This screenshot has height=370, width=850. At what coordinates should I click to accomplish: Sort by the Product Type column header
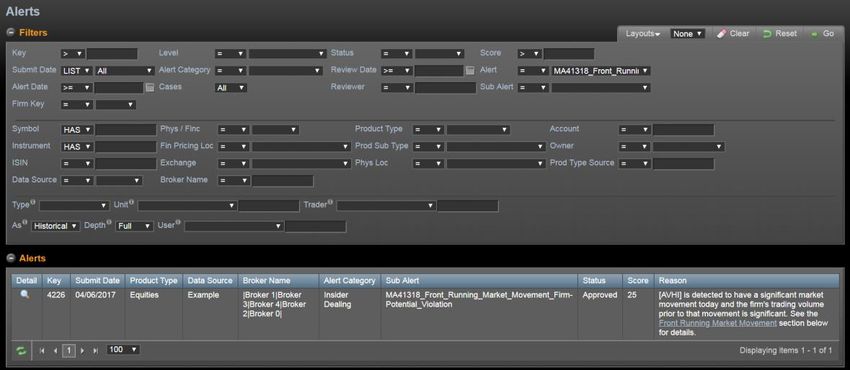[154, 281]
